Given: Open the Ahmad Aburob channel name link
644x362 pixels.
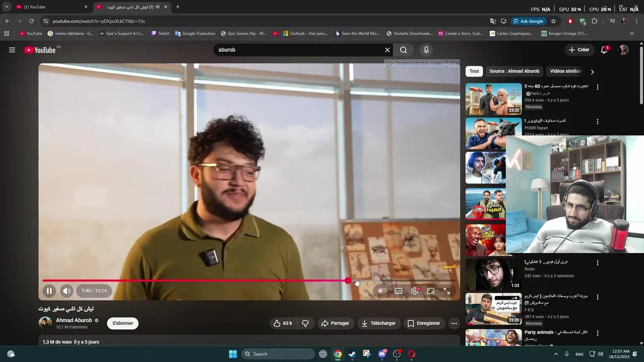Looking at the screenshot, I should (x=74, y=320).
